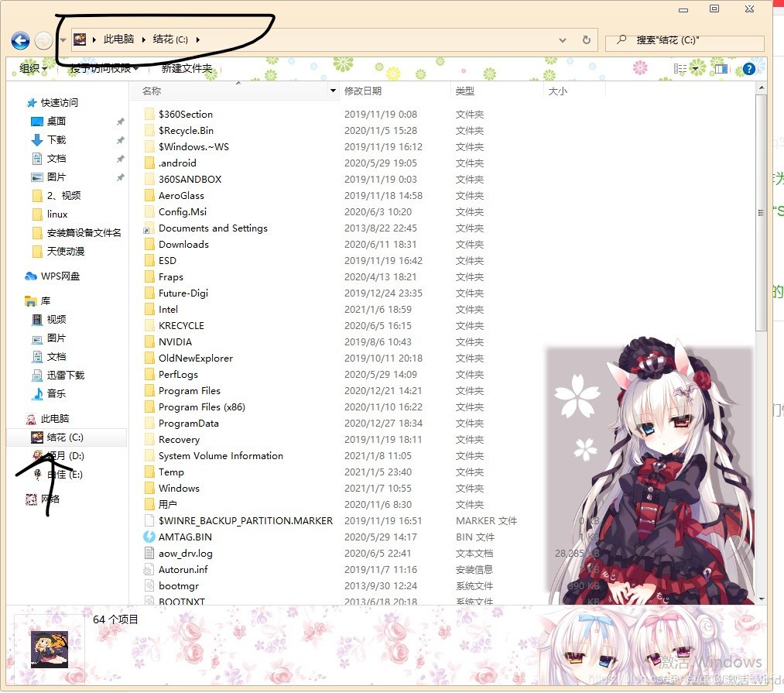Select the Fraps folder
Image resolution: width=784 pixels, height=693 pixels.
point(170,276)
